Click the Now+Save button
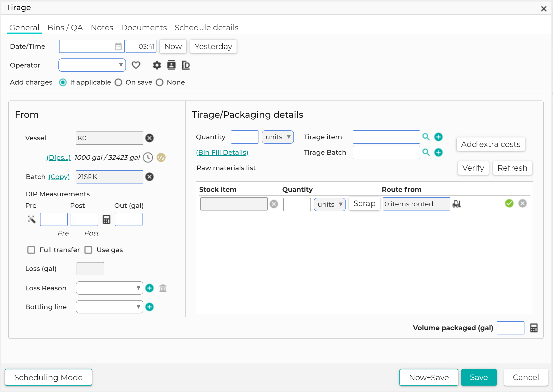This screenshot has height=392, width=553. [429, 377]
